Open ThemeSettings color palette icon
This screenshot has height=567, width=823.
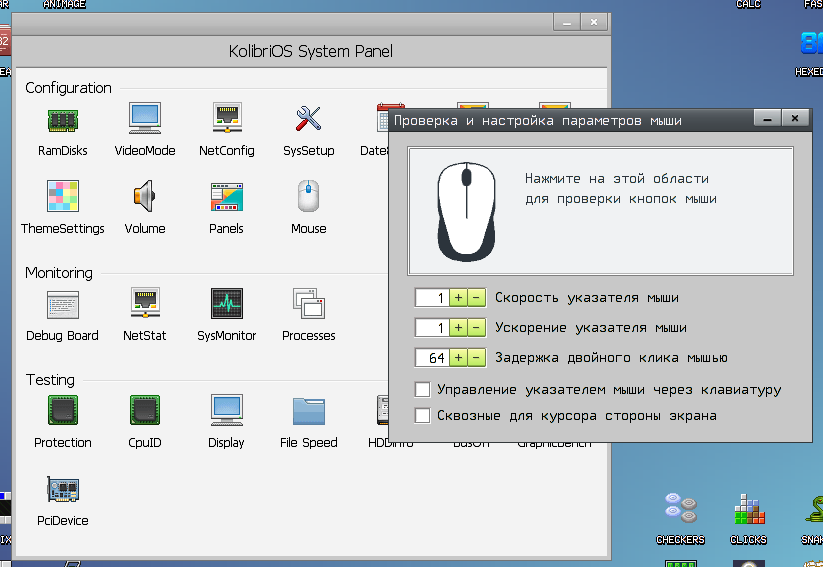pyautogui.click(x=63, y=197)
